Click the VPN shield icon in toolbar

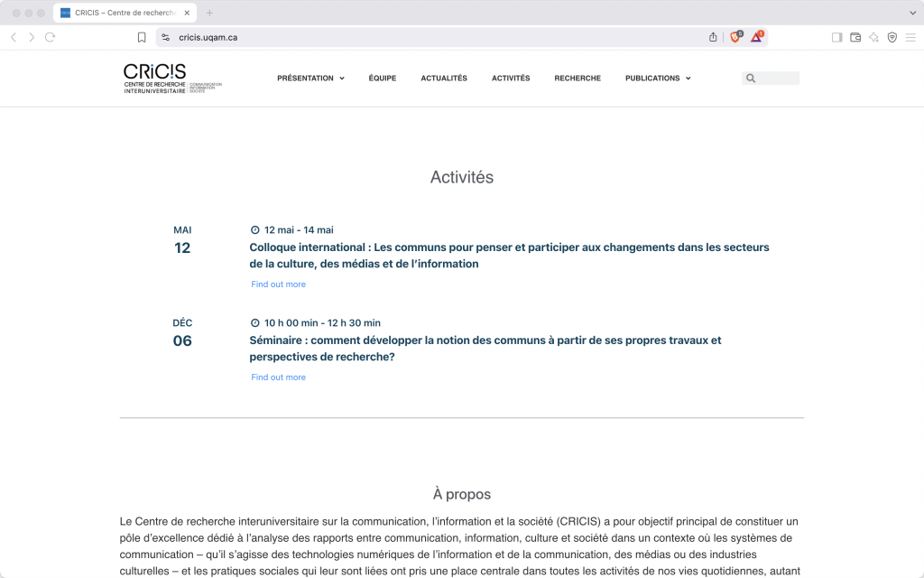tap(892, 37)
